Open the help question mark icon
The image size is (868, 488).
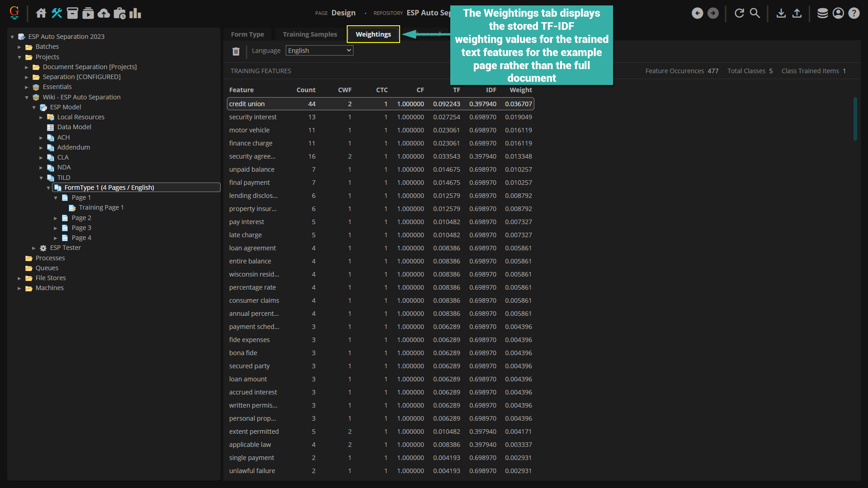click(854, 13)
